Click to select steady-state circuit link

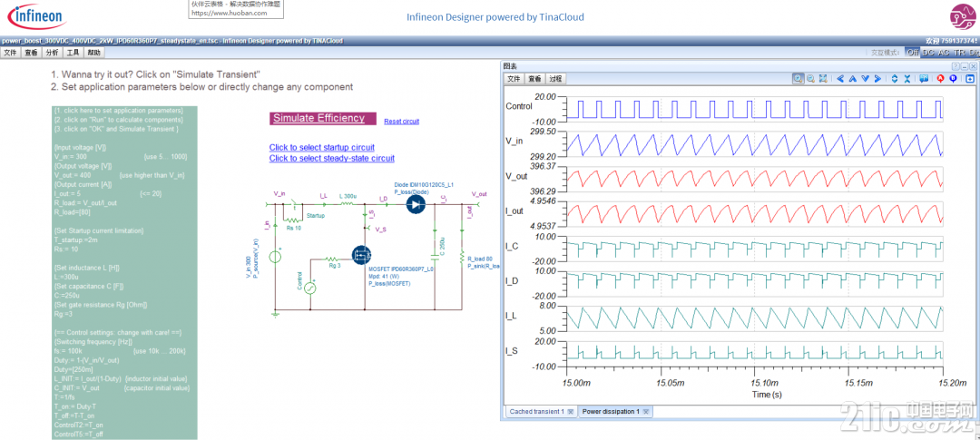[332, 158]
